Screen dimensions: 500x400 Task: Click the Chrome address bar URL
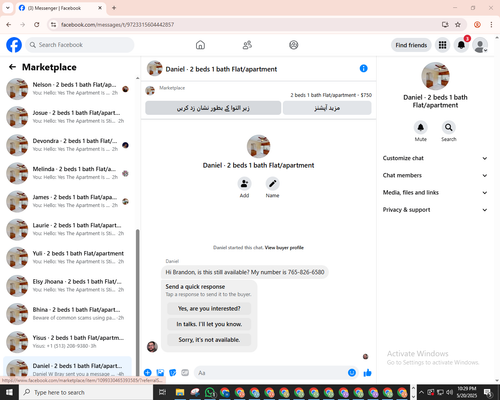[x=117, y=24]
